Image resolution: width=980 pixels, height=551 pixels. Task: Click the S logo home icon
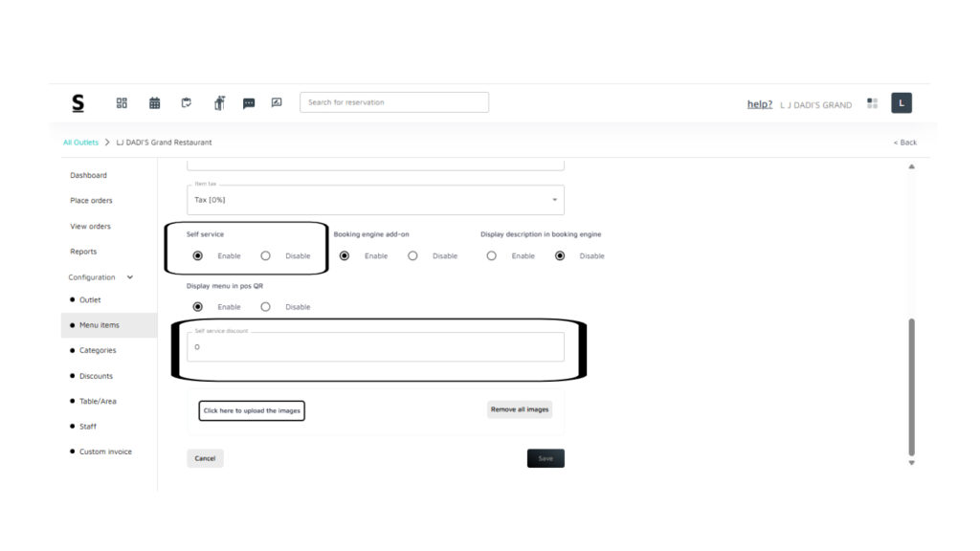click(78, 102)
